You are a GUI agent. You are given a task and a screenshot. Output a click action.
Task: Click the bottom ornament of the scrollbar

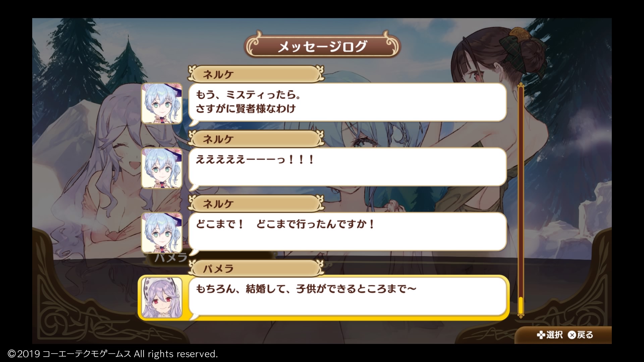(521, 316)
